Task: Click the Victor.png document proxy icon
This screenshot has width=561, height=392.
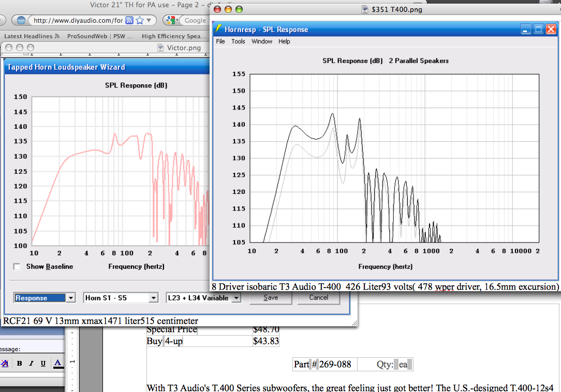Action: pos(160,48)
